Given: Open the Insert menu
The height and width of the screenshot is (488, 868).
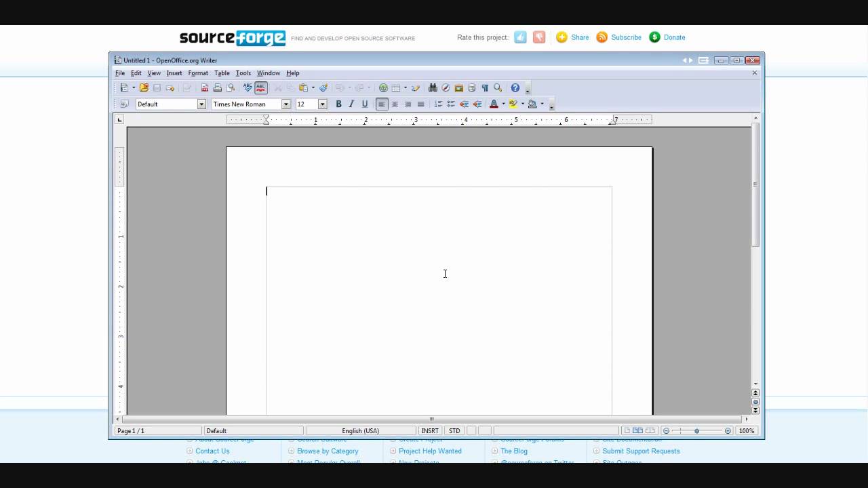Looking at the screenshot, I should (x=174, y=73).
